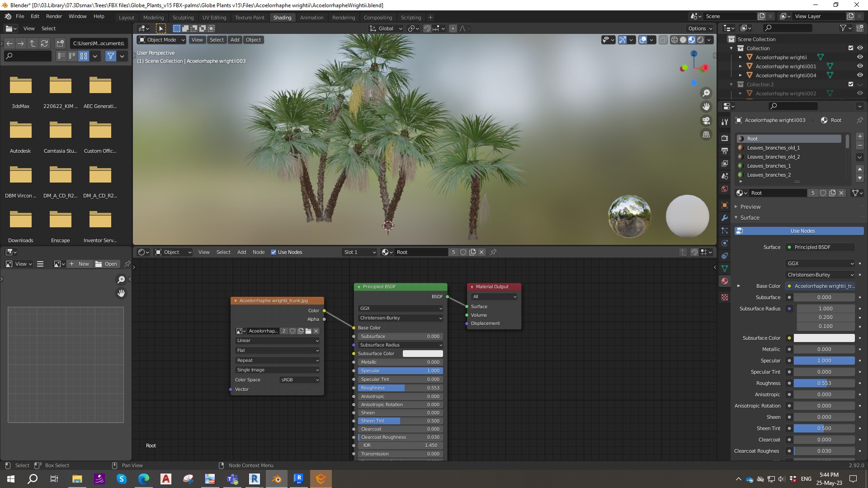
Task: Launch Blender from Windows taskbar
Action: pos(276,479)
